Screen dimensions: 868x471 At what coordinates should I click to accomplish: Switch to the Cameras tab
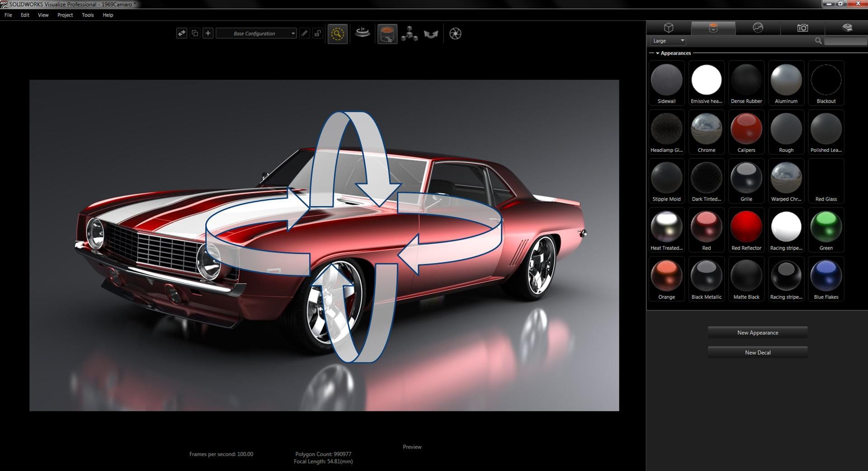point(802,28)
